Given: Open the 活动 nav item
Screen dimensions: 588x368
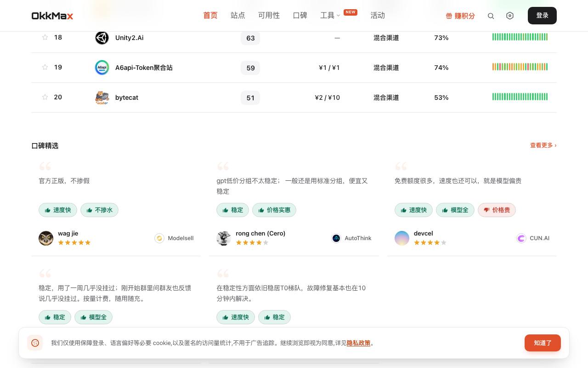Looking at the screenshot, I should click(378, 16).
